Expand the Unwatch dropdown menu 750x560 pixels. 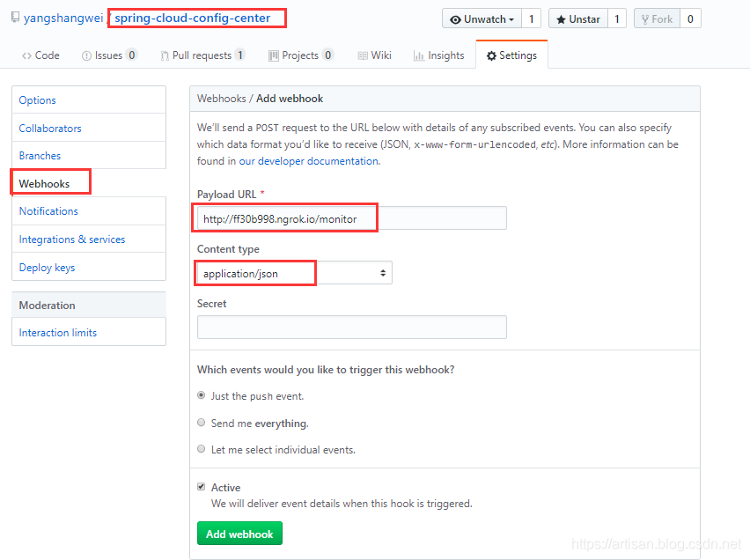[x=482, y=18]
